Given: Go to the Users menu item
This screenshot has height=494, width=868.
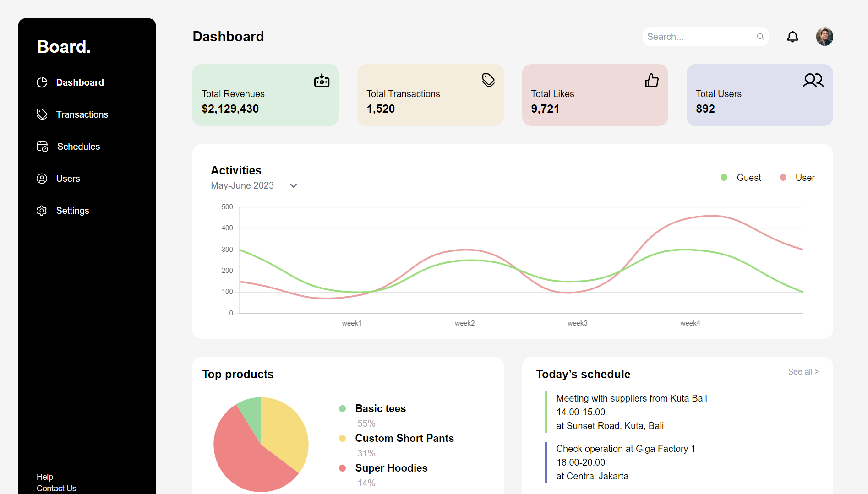Looking at the screenshot, I should point(68,179).
